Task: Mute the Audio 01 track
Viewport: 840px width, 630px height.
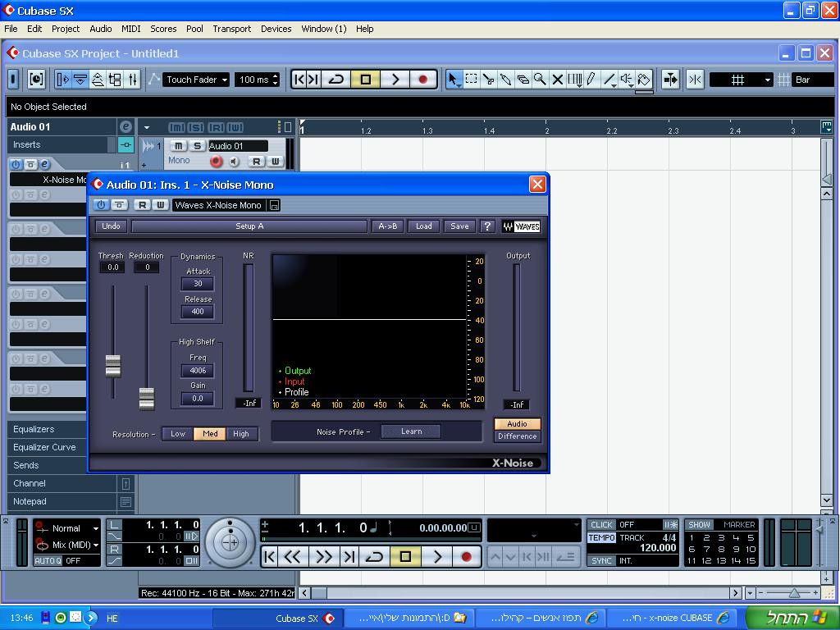Action: tap(178, 146)
